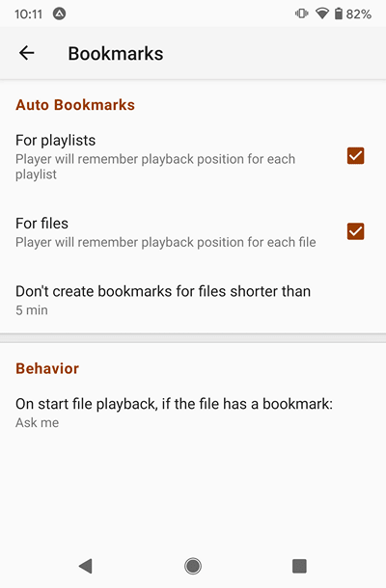Tap the battery icon in status bar
This screenshot has height=588, width=386.
339,13
